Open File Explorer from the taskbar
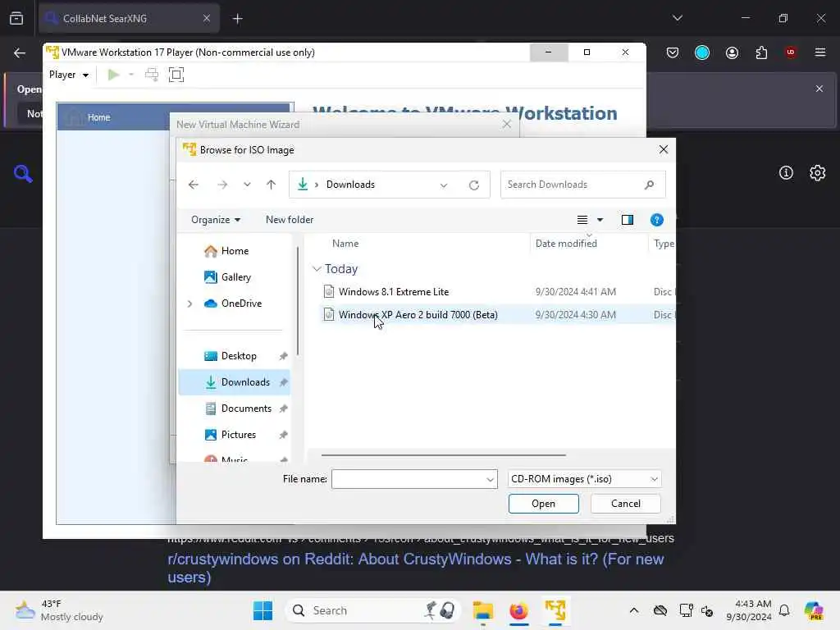 pyautogui.click(x=483, y=610)
